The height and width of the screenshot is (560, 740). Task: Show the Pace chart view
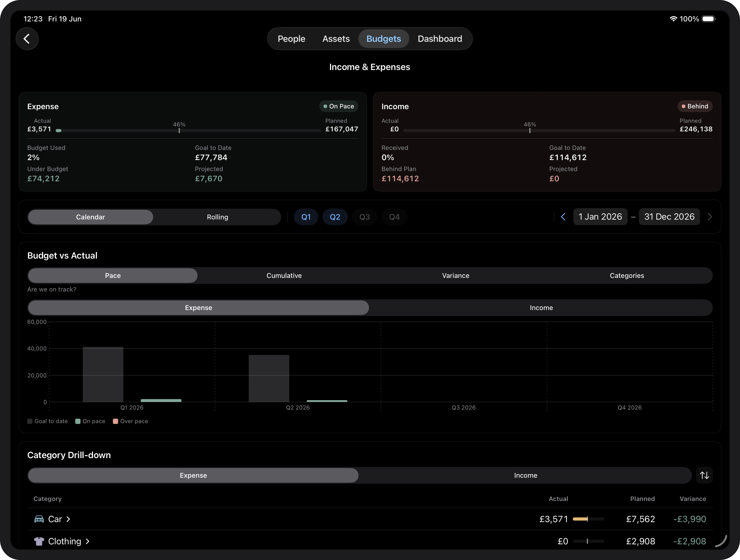(113, 276)
